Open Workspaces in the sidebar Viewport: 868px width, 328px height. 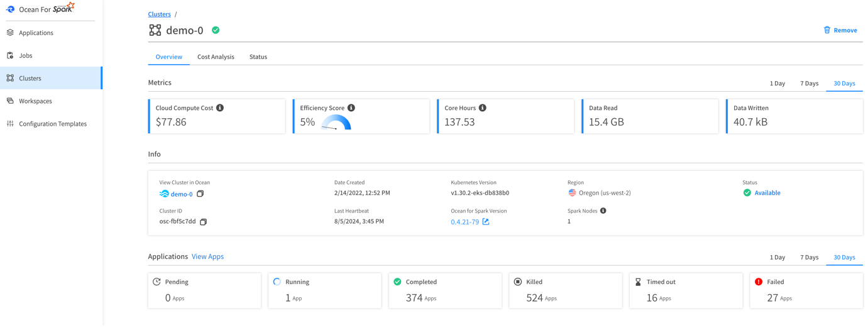pos(51,101)
